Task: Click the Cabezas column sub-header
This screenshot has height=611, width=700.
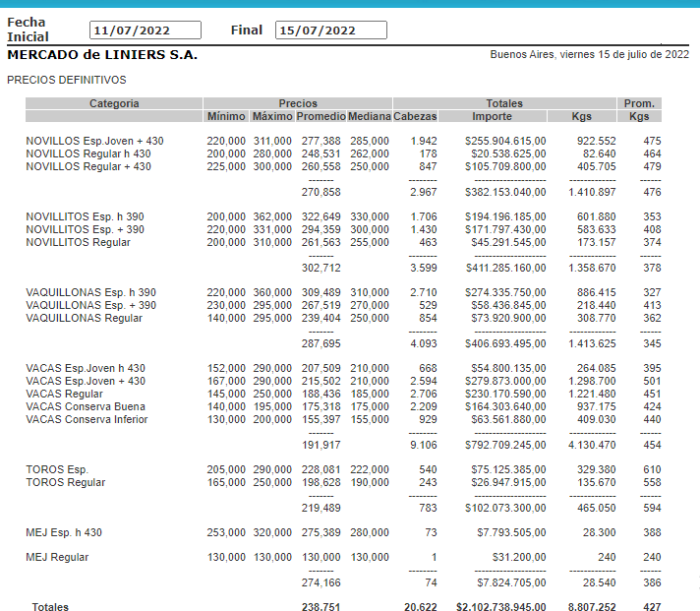Action: (x=415, y=117)
